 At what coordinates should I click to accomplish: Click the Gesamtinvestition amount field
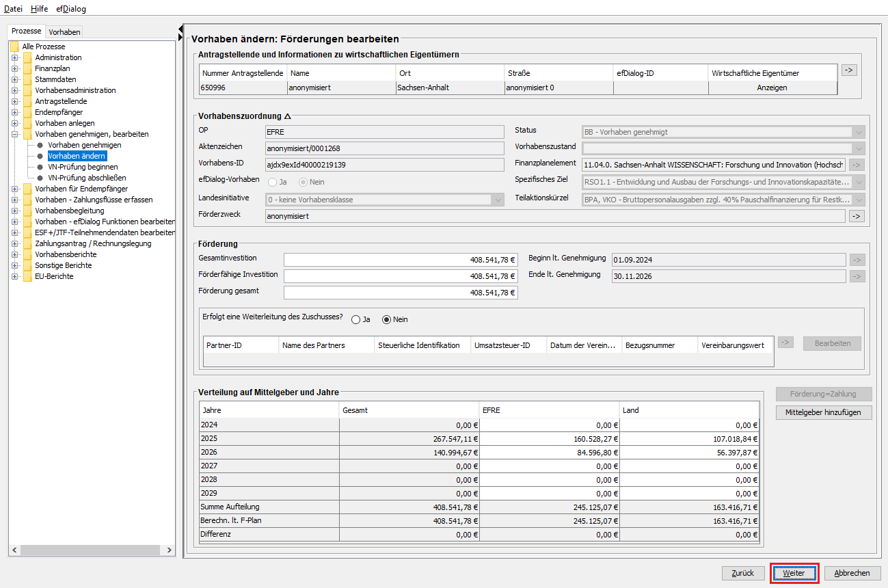(401, 260)
